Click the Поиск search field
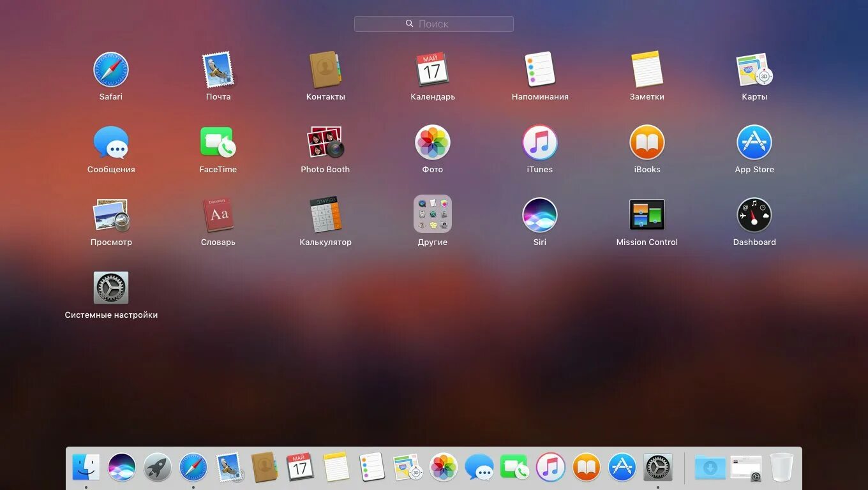Screen dimensions: 868x490 coord(434,24)
